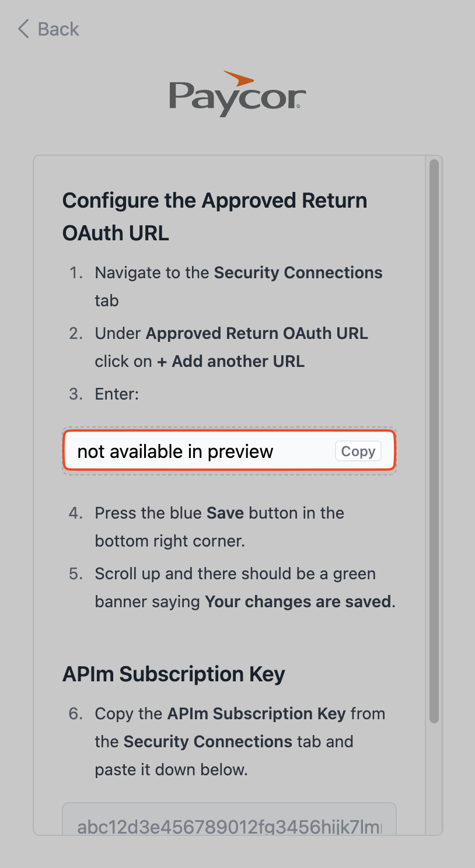This screenshot has width=475, height=868.
Task: Click the instructions panel scrollbar thumb
Action: 434,437
